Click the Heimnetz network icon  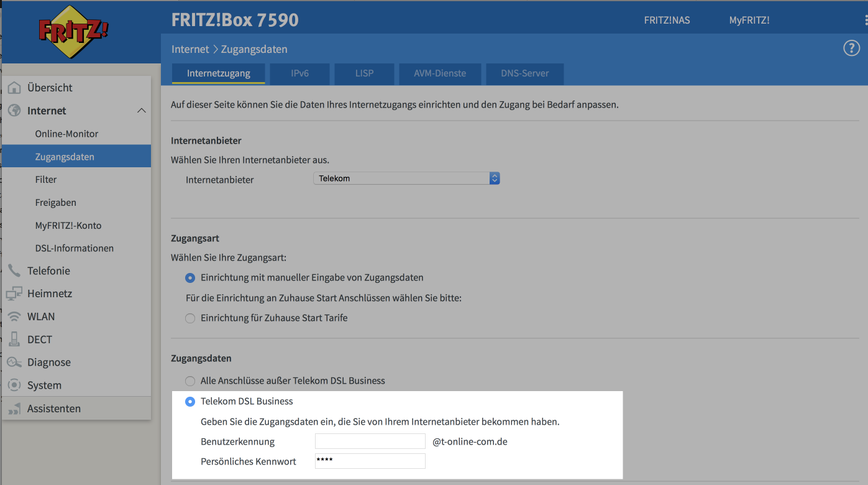pos(14,293)
